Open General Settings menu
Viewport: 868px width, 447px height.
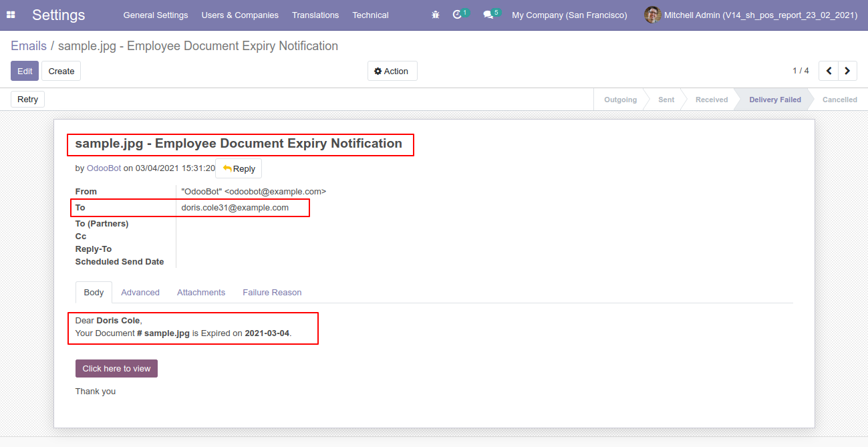point(156,15)
